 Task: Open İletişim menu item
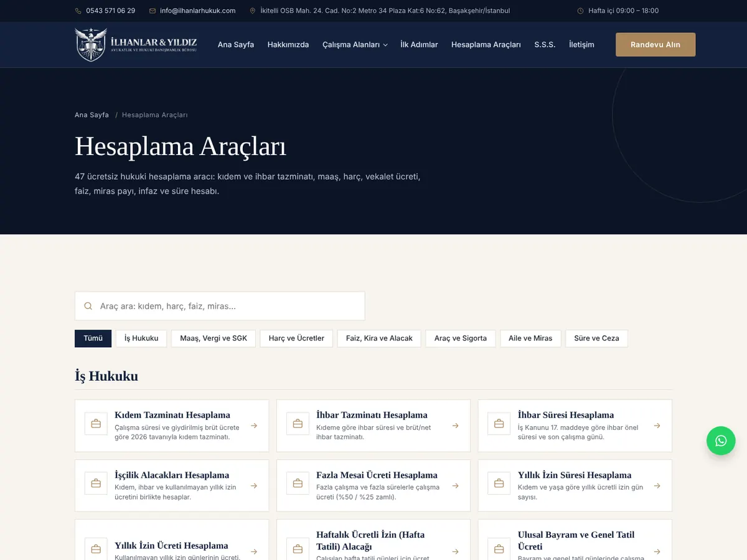[581, 45]
